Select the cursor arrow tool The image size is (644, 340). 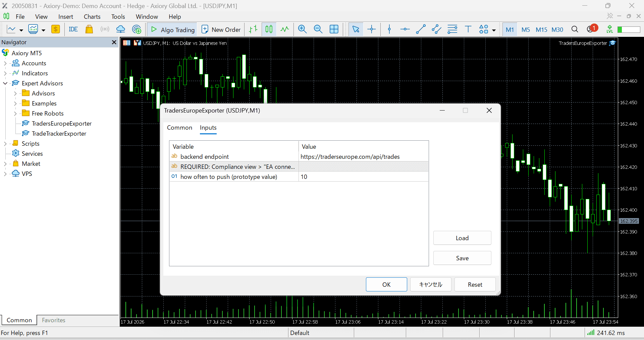356,29
